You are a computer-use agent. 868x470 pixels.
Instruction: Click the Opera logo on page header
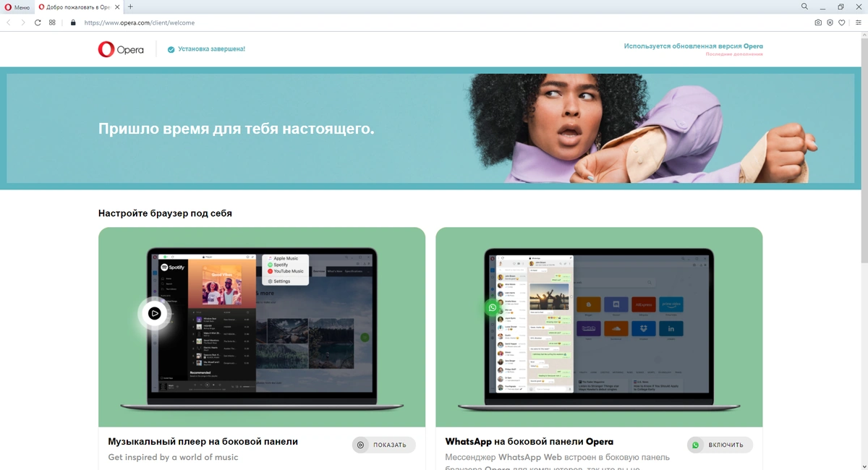point(121,49)
